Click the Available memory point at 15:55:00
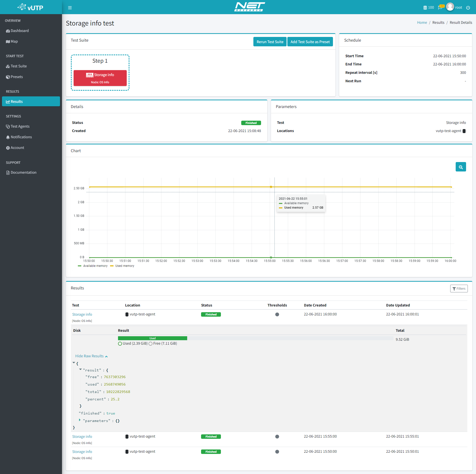This screenshot has height=474, width=476. tap(271, 257)
